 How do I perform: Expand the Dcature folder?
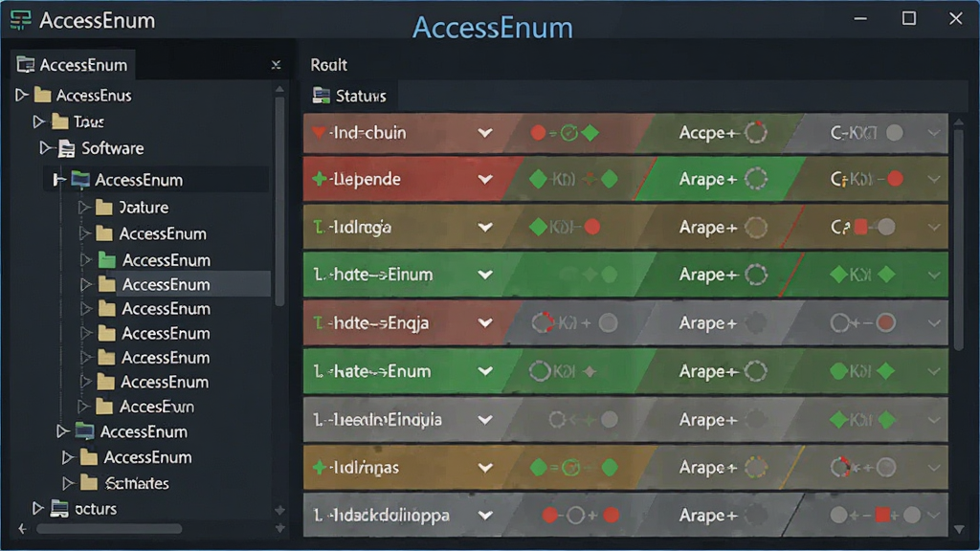tap(84, 207)
